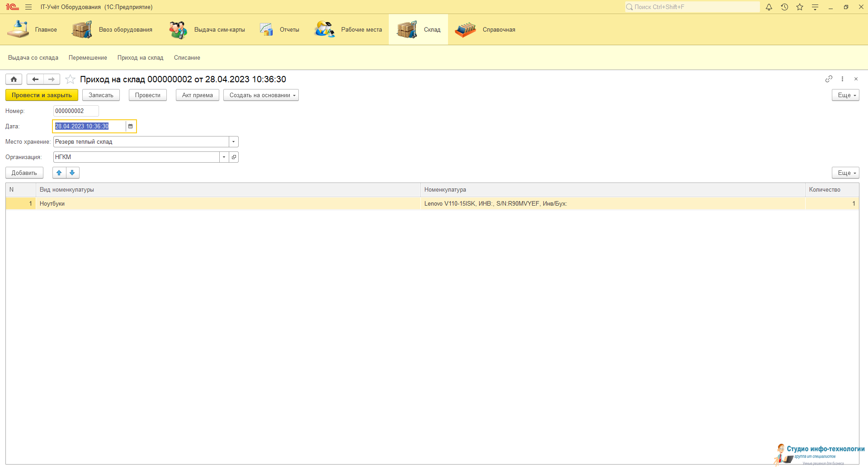The height and width of the screenshot is (470, 868).
Task: Go back using the left arrow button
Action: (35, 80)
